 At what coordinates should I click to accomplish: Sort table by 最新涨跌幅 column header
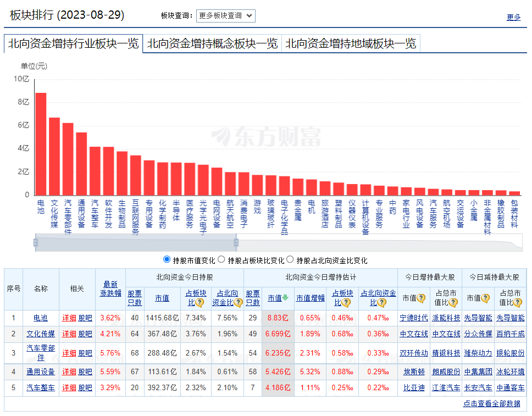tap(110, 289)
